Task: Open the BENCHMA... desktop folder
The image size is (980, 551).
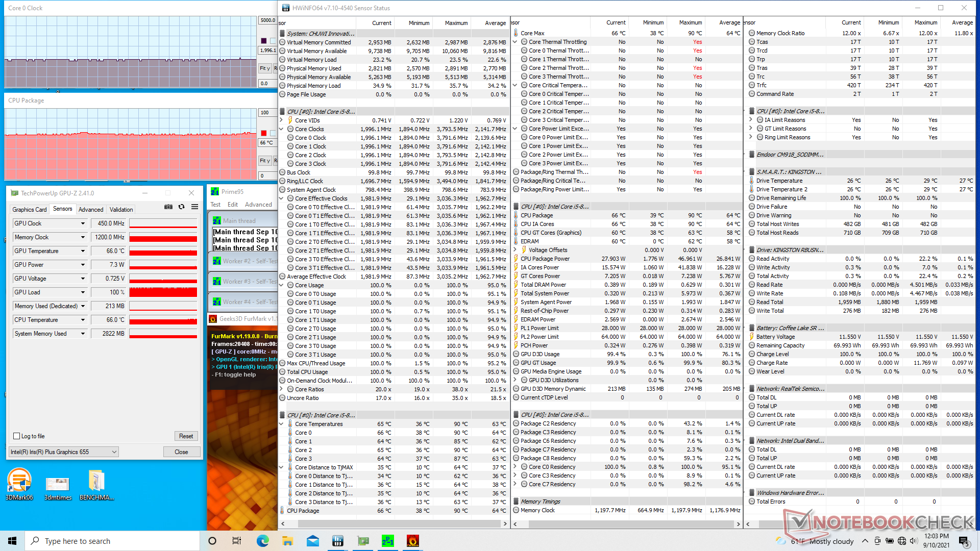Action: pos(96,485)
